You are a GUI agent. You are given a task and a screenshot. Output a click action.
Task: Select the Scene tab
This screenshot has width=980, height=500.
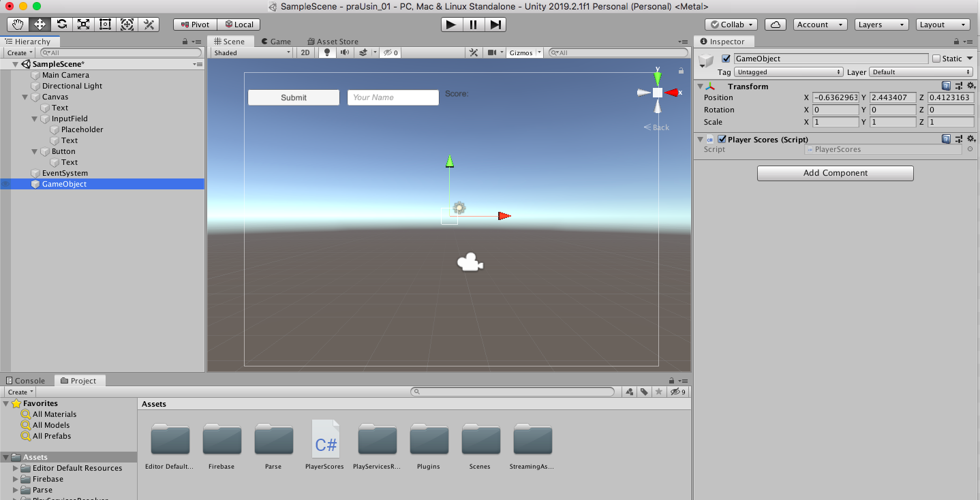coord(229,42)
